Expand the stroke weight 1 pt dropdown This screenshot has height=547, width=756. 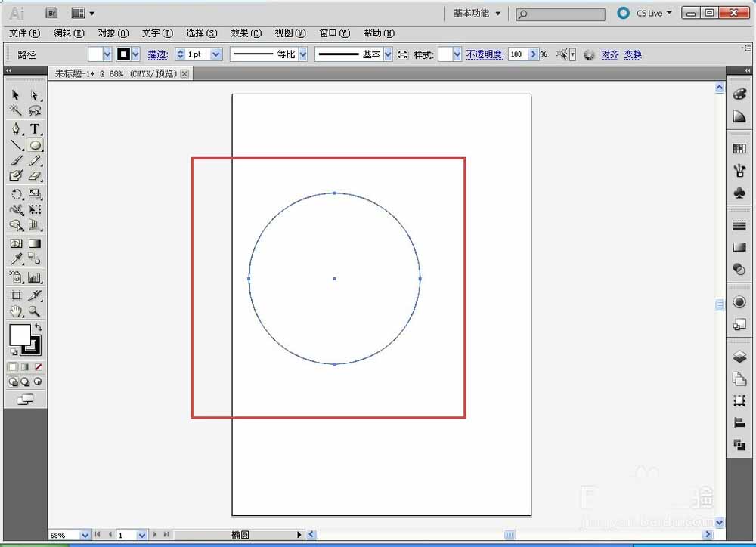click(216, 54)
